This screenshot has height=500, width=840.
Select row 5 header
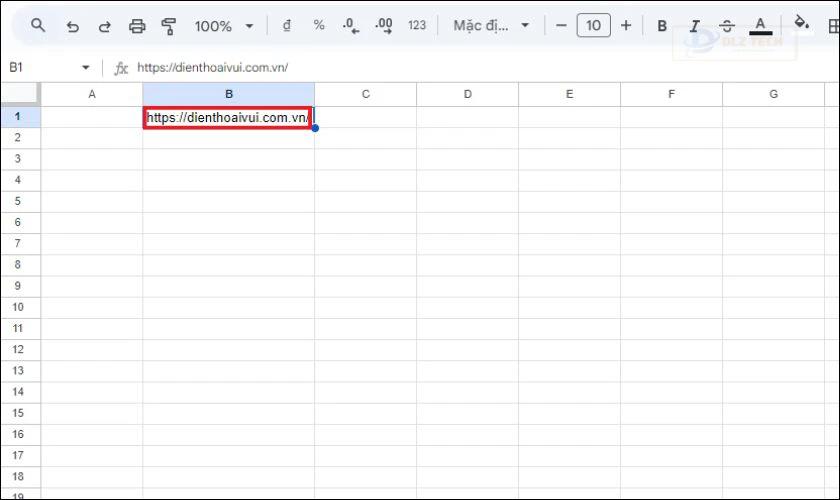[x=20, y=201]
